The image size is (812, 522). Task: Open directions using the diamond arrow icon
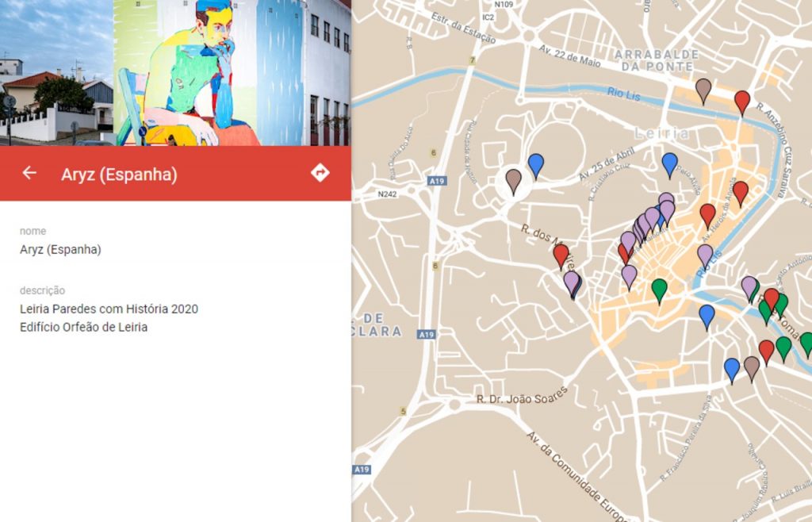[x=320, y=173]
